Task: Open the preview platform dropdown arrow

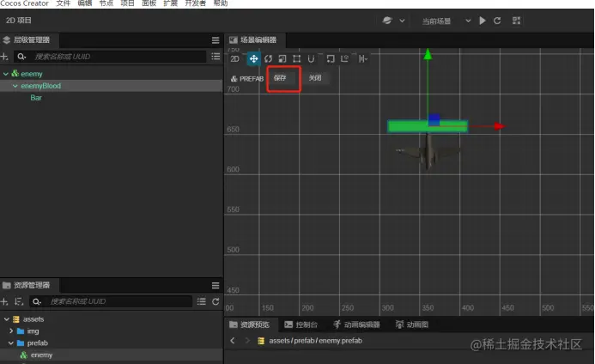Action: tap(402, 21)
